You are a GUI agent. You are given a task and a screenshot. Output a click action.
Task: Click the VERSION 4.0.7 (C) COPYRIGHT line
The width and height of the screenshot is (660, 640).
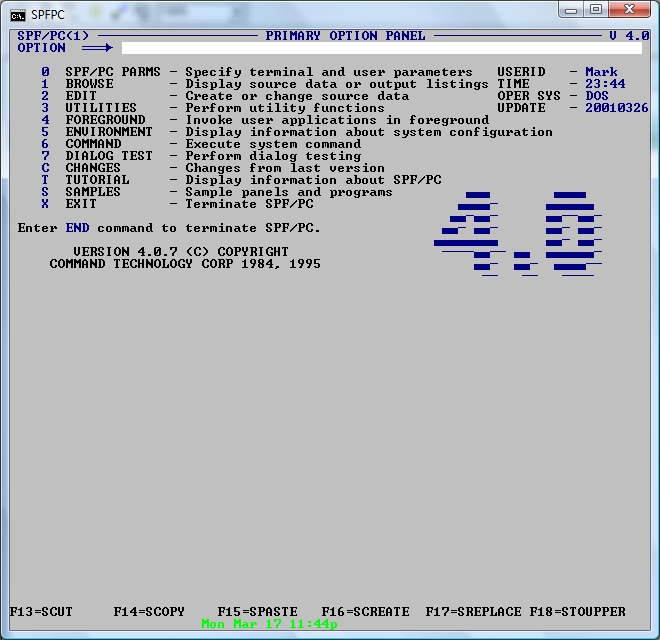pyautogui.click(x=181, y=252)
